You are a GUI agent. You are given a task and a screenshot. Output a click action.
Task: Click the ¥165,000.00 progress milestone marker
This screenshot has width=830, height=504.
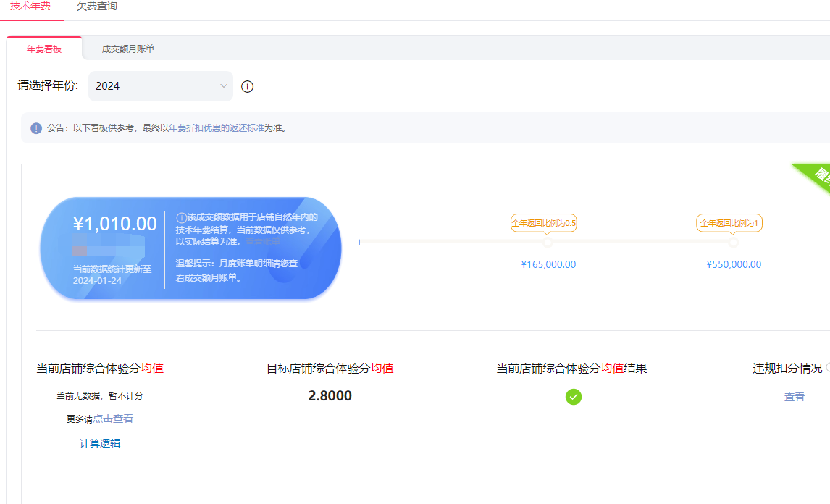(x=548, y=243)
